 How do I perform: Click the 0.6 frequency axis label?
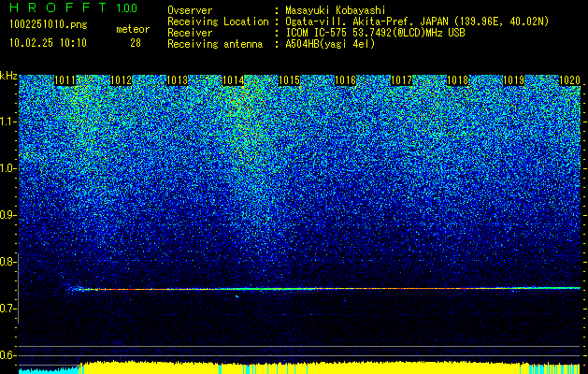click(x=7, y=355)
